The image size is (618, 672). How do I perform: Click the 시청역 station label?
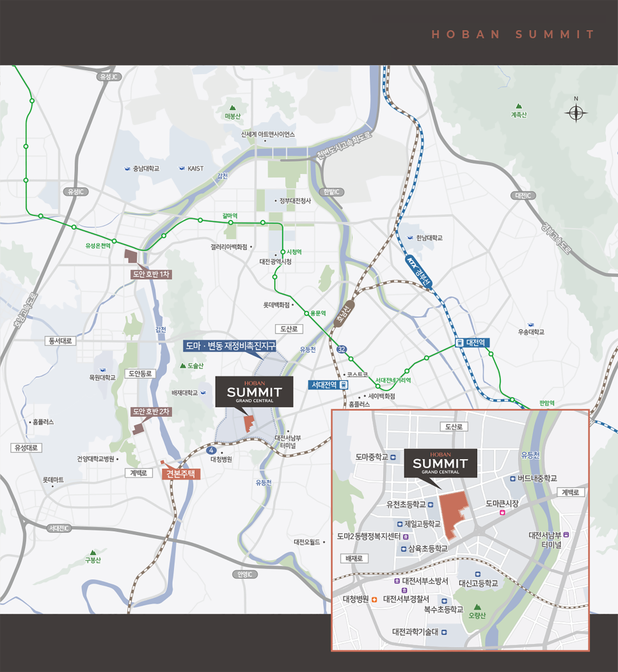pyautogui.click(x=294, y=252)
